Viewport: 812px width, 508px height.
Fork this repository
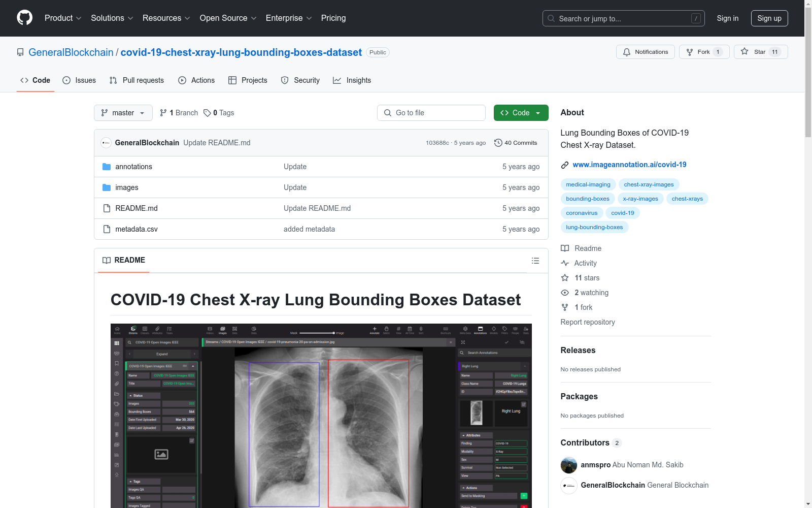tap(704, 52)
